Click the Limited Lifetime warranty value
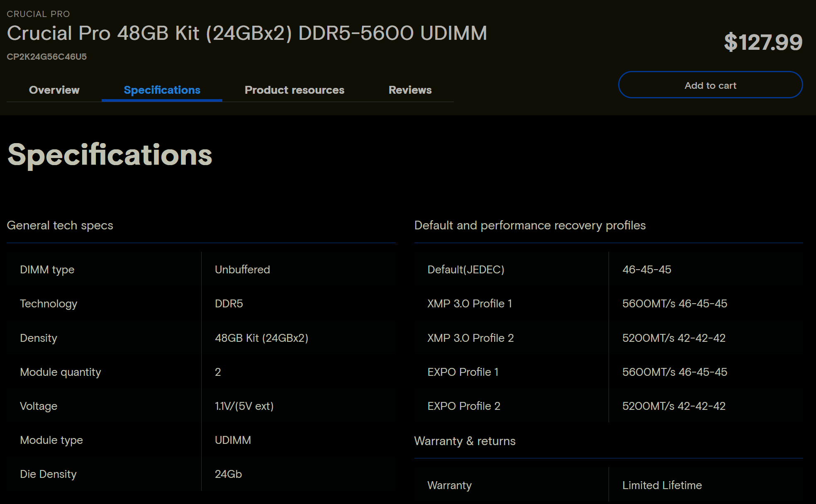816x504 pixels. [662, 485]
